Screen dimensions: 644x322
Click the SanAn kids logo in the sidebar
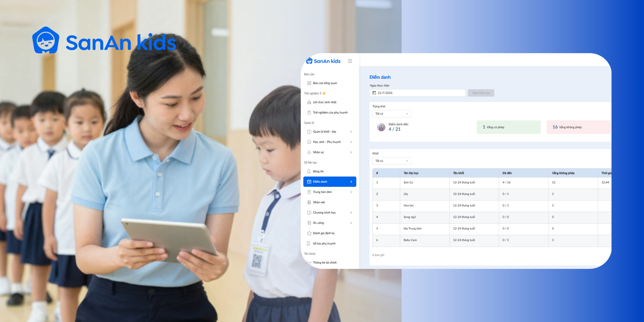click(x=323, y=61)
